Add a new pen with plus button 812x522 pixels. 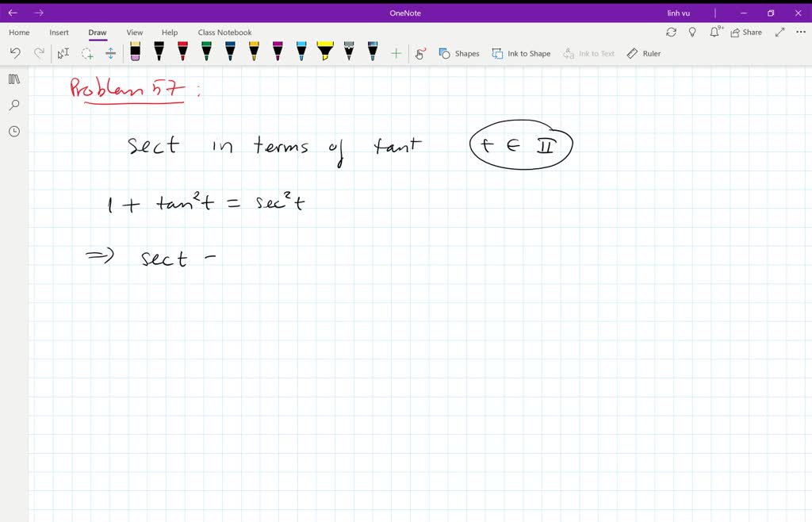click(396, 52)
